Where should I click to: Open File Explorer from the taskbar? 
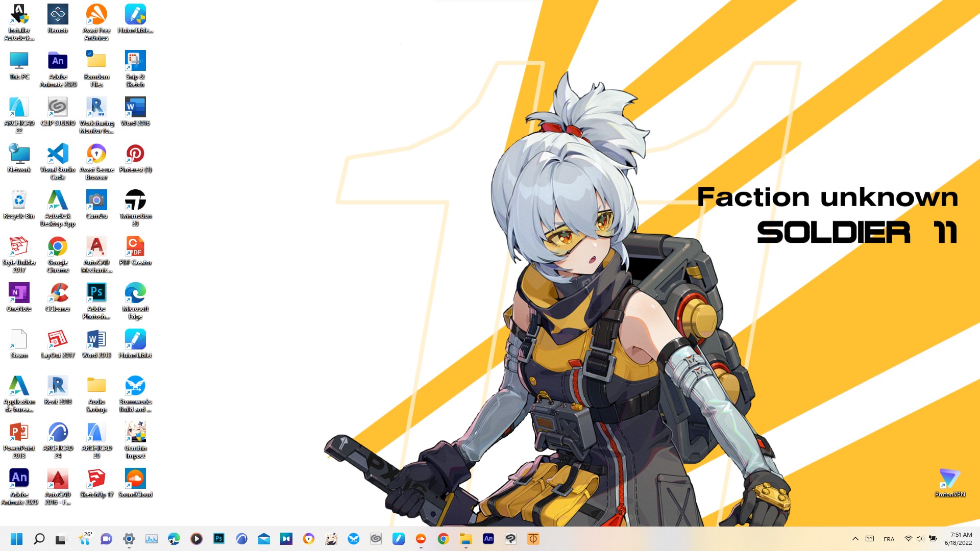pos(464,539)
